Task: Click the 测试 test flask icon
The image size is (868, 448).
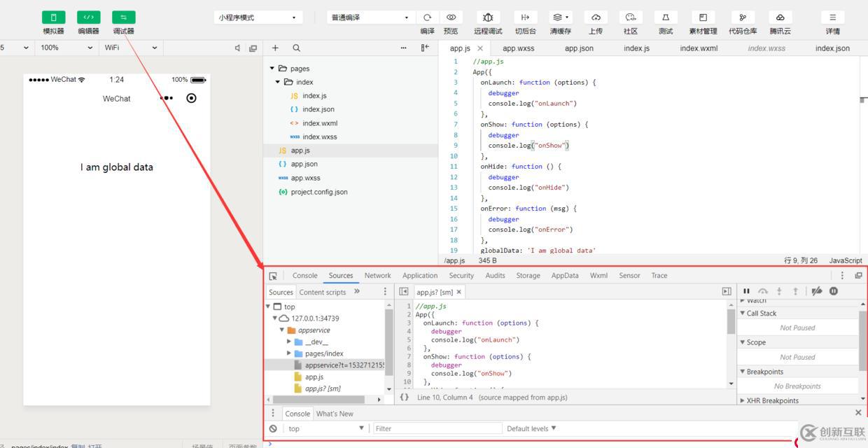Action: pos(666,17)
